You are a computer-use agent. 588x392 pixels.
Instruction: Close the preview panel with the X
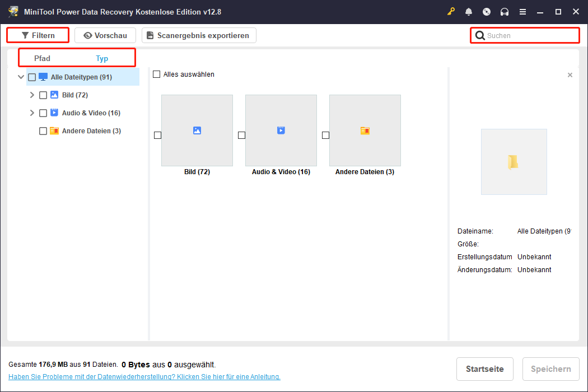pos(570,75)
